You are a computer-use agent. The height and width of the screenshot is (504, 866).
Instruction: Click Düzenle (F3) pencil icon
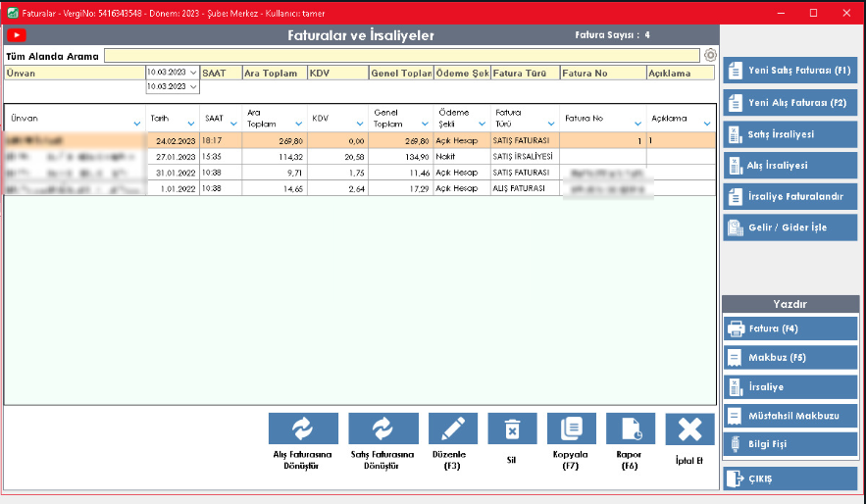pyautogui.click(x=453, y=428)
